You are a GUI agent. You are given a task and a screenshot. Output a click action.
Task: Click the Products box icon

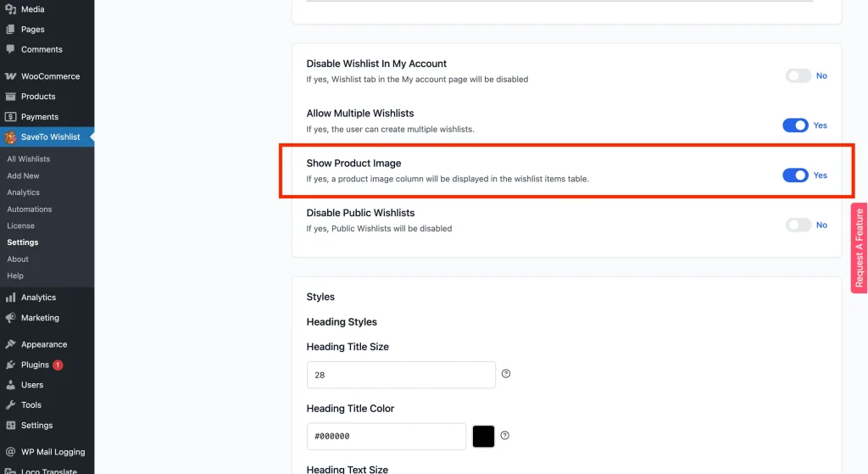pyautogui.click(x=10, y=97)
